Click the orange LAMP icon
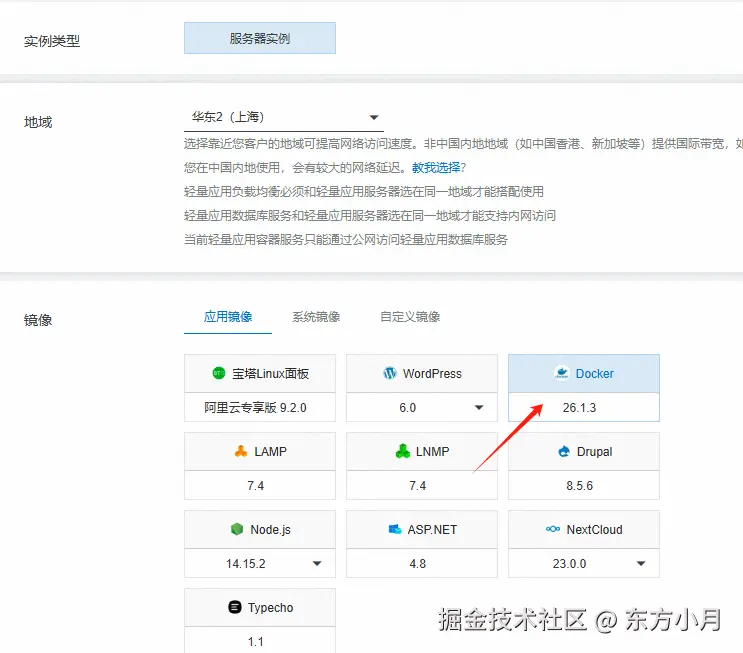Screen dimensions: 743x653 (x=241, y=451)
